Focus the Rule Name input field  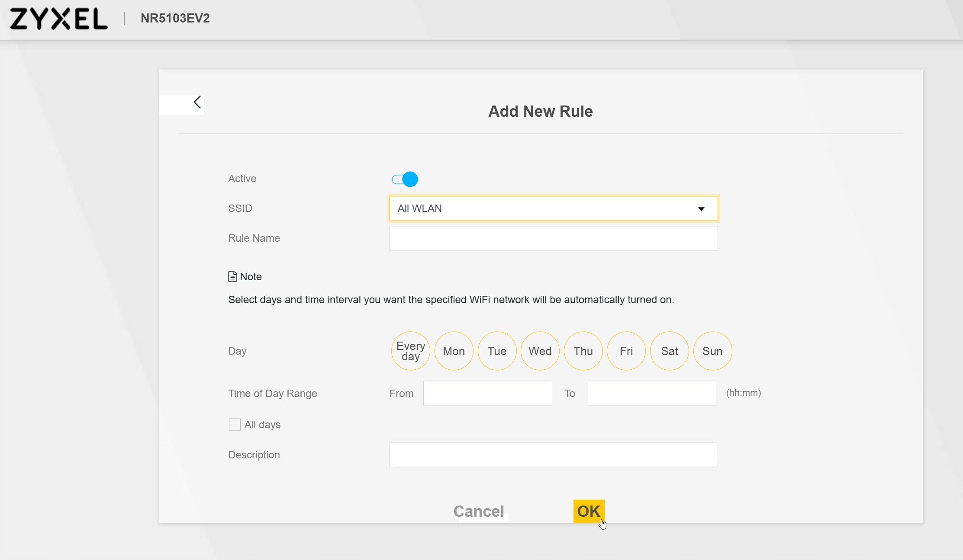(553, 238)
